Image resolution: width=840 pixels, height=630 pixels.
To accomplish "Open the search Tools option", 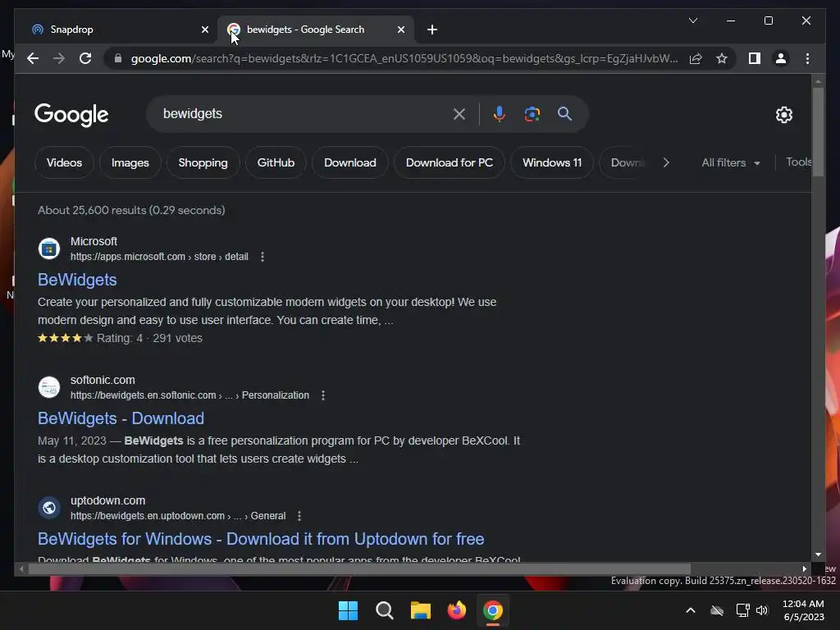I will [798, 162].
